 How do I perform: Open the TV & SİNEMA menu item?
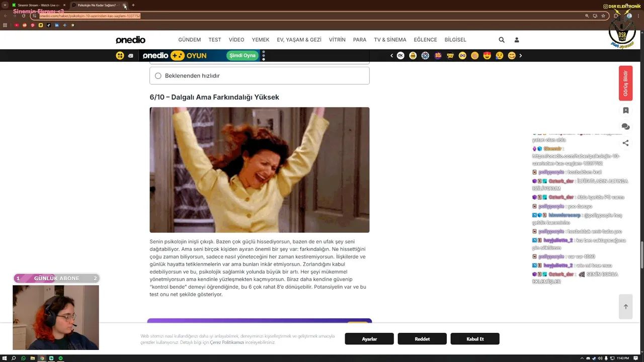click(x=390, y=40)
